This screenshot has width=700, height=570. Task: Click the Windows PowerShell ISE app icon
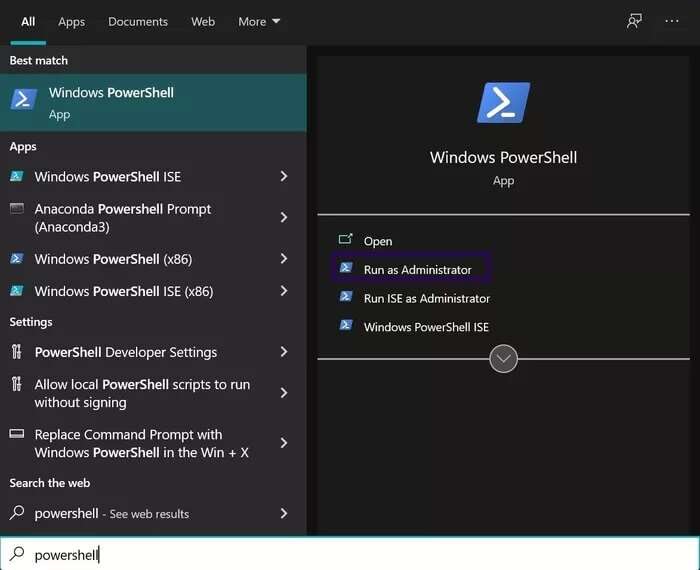tap(17, 176)
